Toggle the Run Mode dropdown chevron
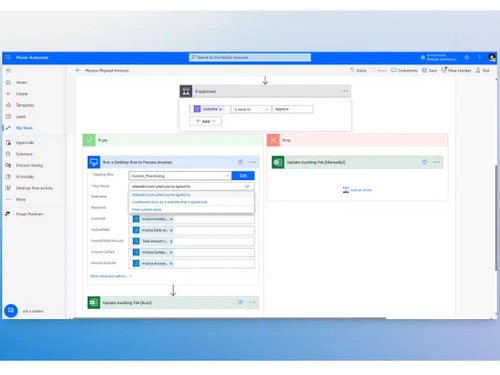500x375 pixels. click(247, 186)
